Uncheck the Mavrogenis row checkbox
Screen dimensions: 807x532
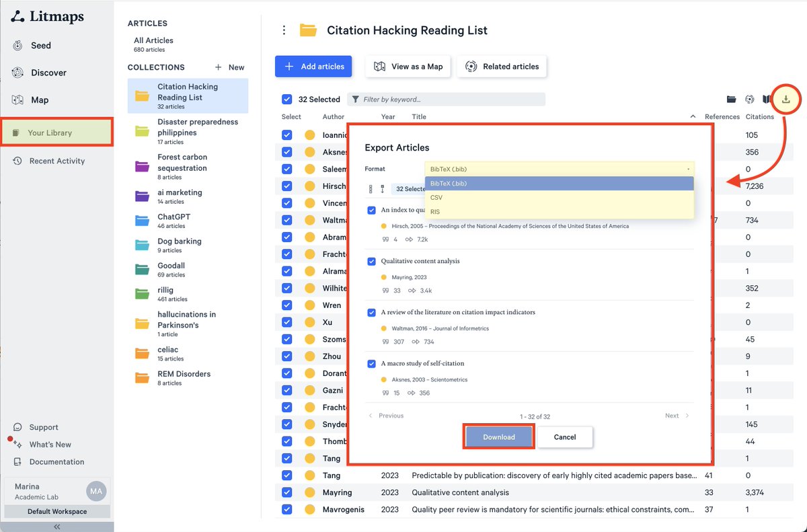287,510
